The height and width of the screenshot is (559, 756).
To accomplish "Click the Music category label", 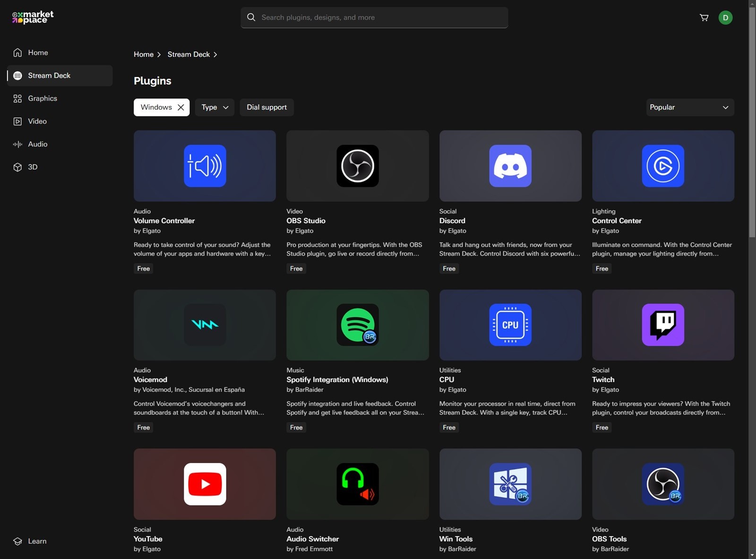I will tap(295, 370).
